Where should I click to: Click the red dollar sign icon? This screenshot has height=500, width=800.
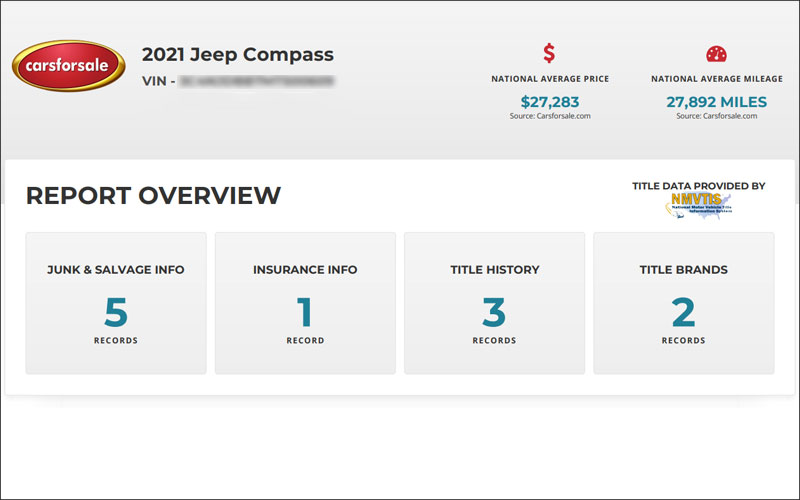point(549,53)
